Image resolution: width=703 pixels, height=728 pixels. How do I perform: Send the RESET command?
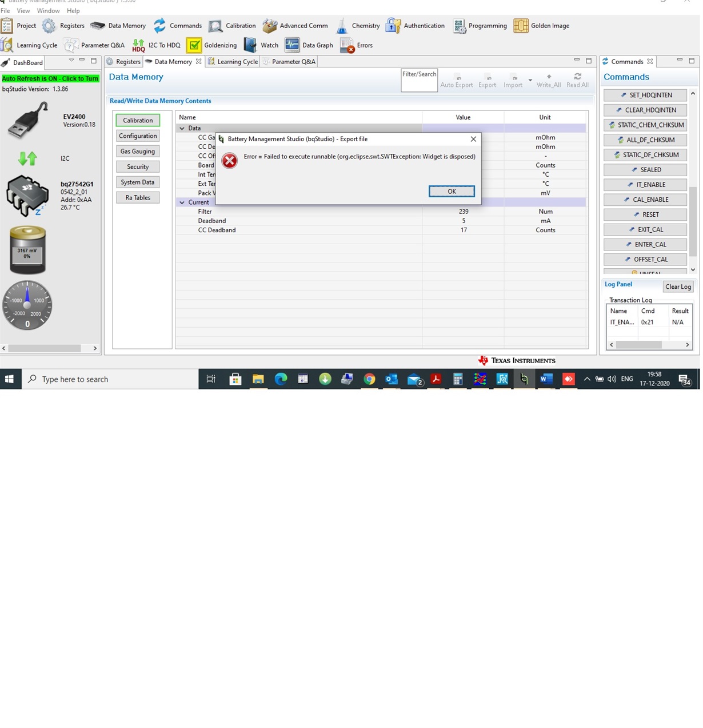pos(645,214)
